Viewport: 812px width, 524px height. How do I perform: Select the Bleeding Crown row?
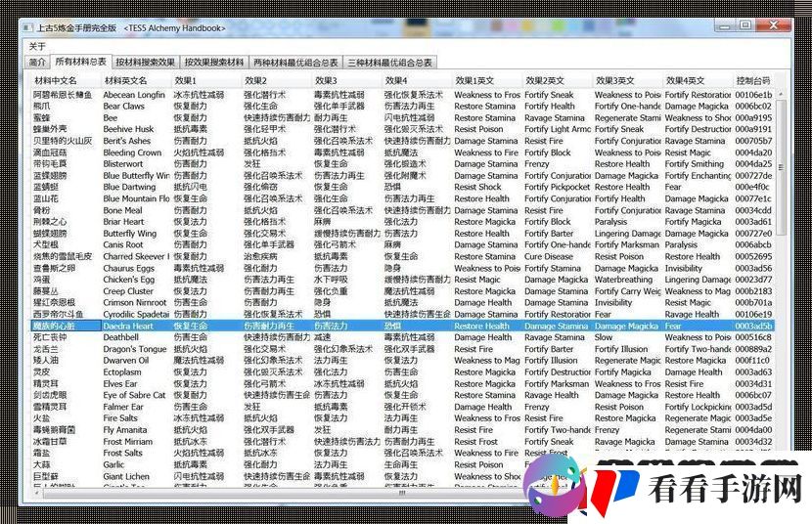point(403,153)
